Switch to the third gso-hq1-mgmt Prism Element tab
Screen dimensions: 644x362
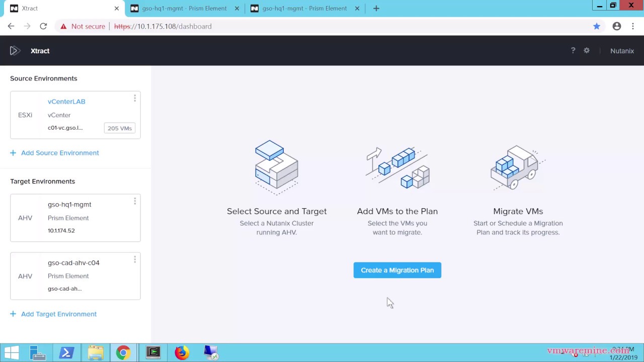click(305, 9)
